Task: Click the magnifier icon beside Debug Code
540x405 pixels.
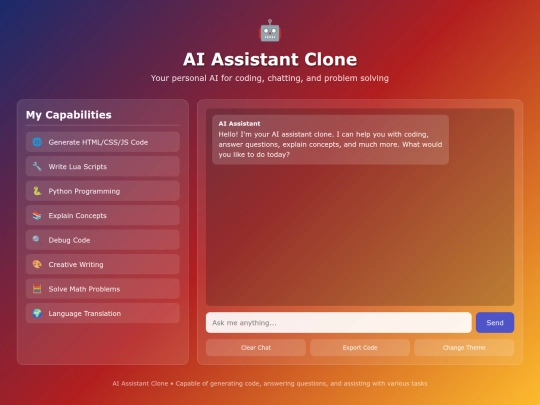Action: pyautogui.click(x=37, y=240)
